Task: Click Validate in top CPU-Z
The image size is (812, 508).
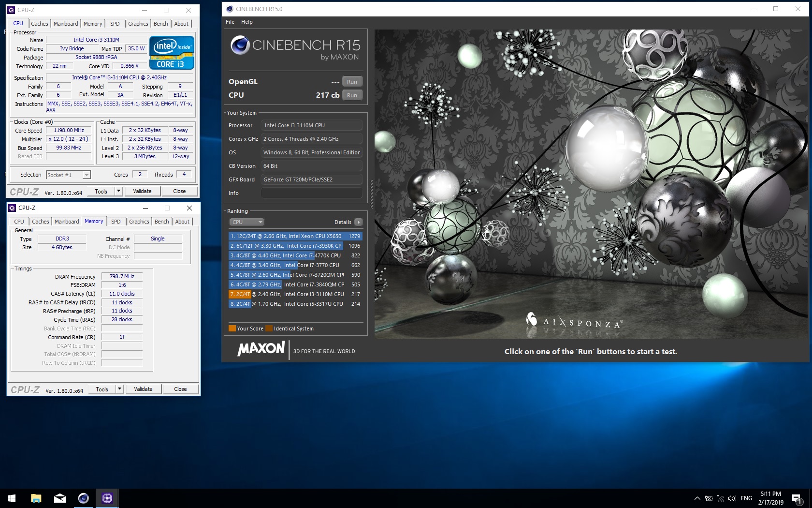Action: (x=142, y=191)
